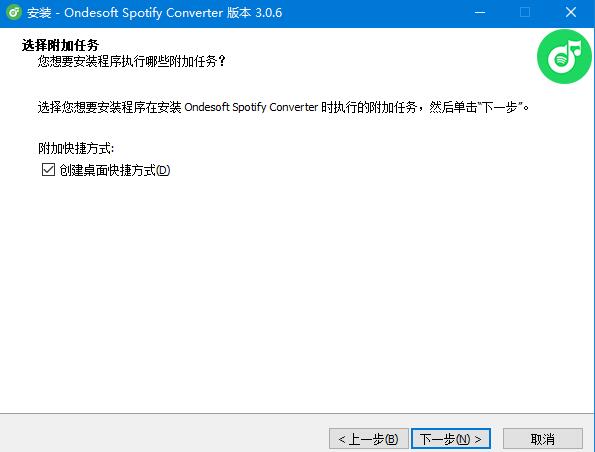Cancel setup via the 取消 button
Image resolution: width=595 pixels, height=452 pixels.
[543, 439]
